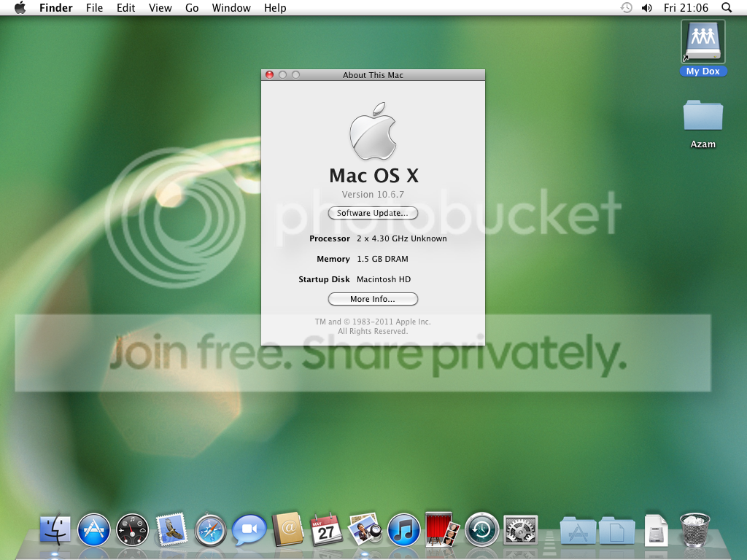Launch Safari from the Dock
The height and width of the screenshot is (560, 747).
pyautogui.click(x=210, y=529)
